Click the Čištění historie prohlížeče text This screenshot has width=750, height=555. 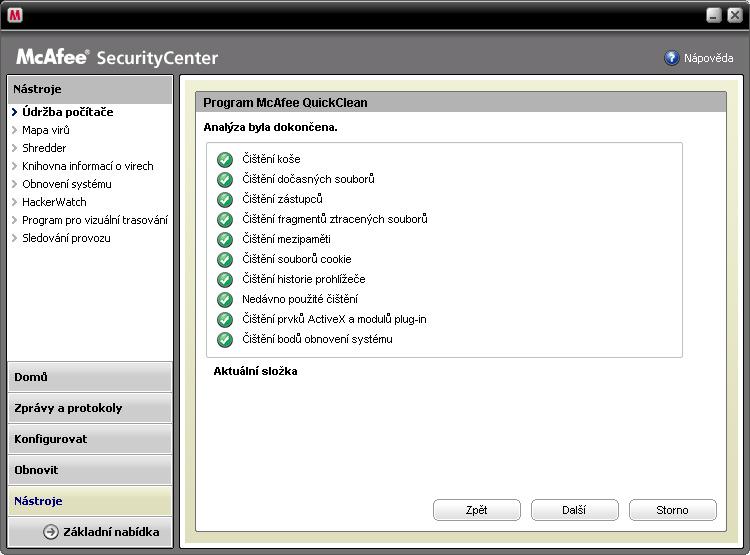304,279
